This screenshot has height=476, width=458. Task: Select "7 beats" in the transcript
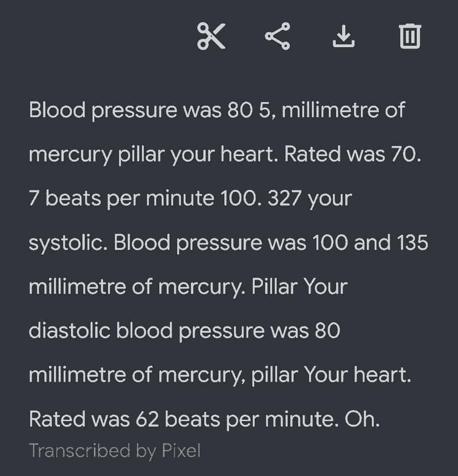click(x=65, y=198)
